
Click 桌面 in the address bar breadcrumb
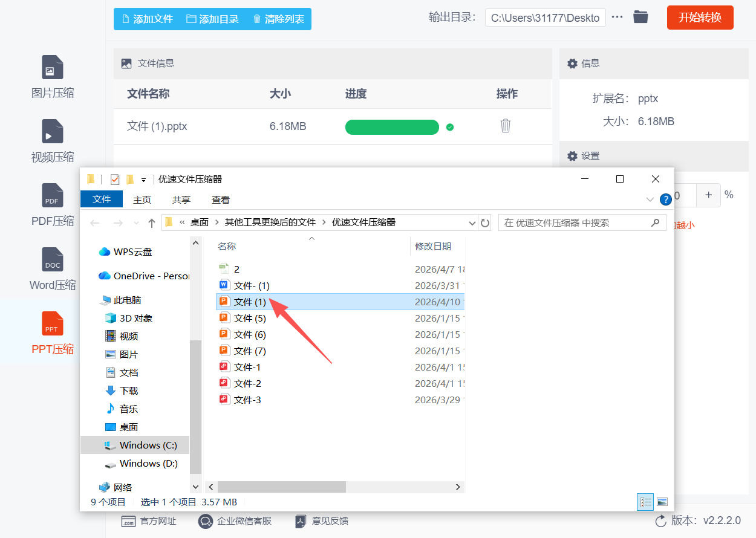point(200,222)
